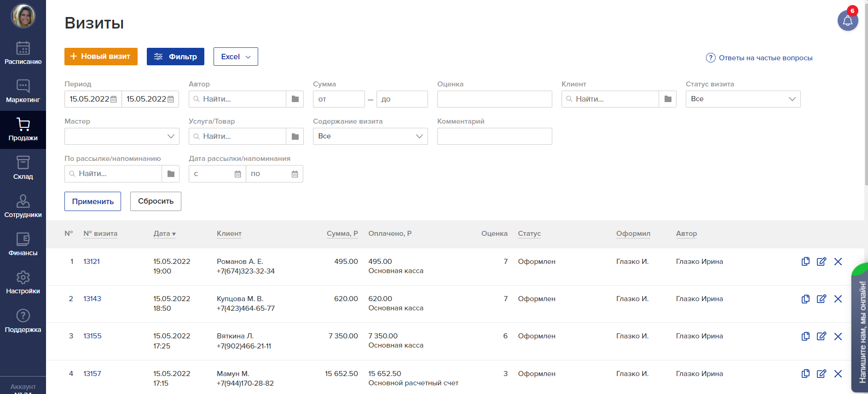868x394 pixels.
Task: Delete visit 13155 with X icon
Action: click(838, 337)
